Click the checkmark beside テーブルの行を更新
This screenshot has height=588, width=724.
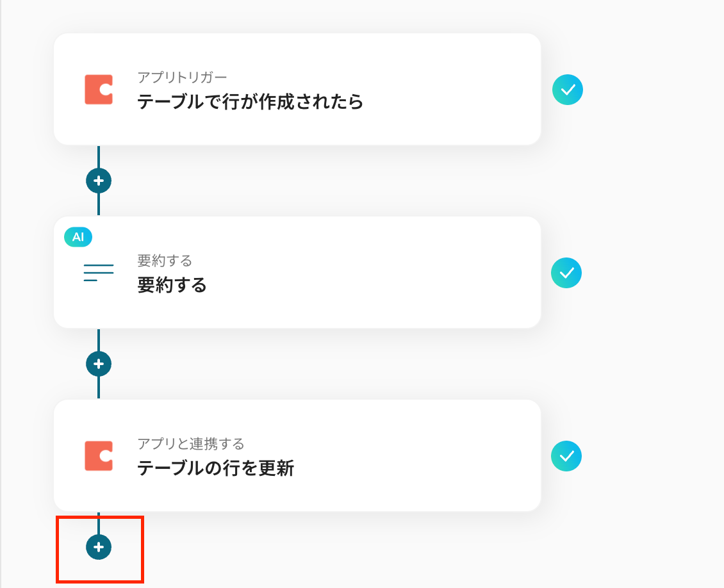click(x=566, y=456)
